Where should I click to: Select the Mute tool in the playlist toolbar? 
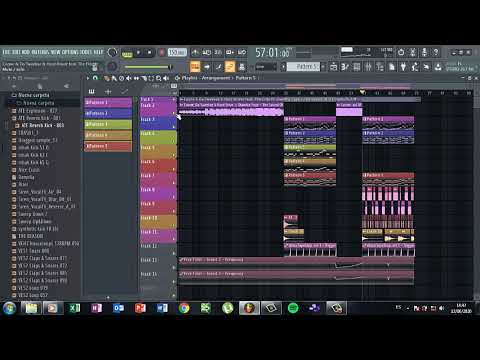[x=129, y=78]
